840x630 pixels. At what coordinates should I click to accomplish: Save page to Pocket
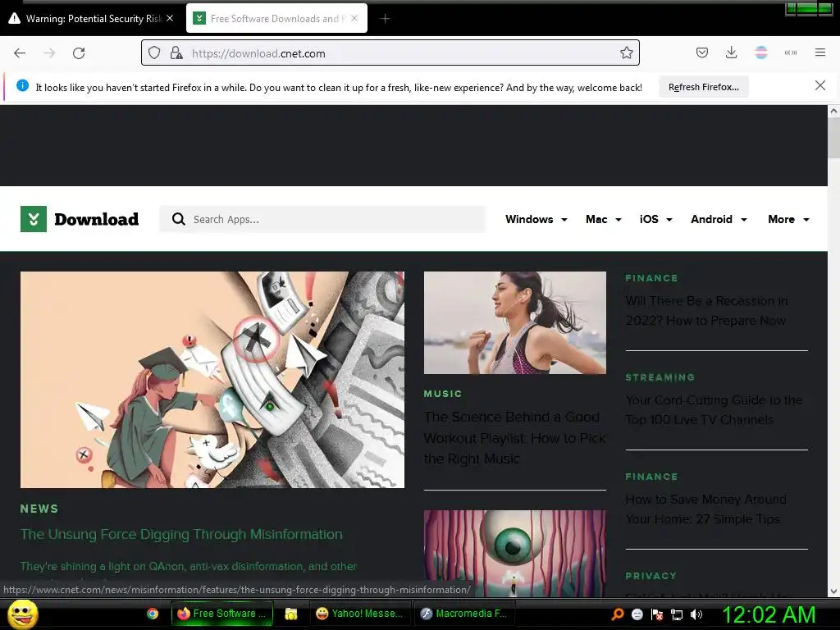tap(702, 52)
